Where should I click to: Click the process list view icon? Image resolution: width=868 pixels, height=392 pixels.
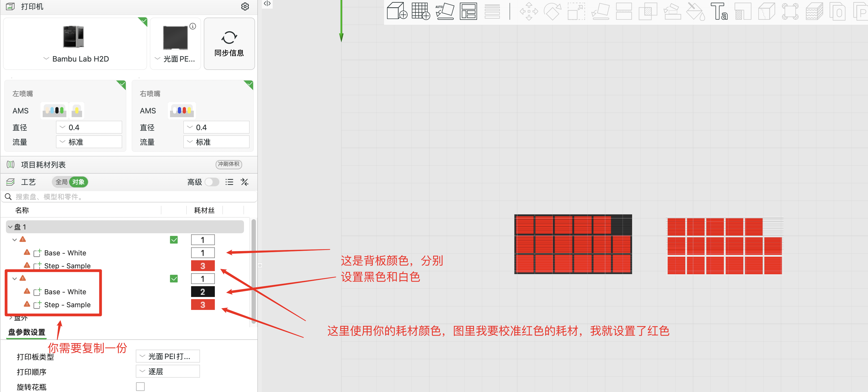pyautogui.click(x=229, y=182)
